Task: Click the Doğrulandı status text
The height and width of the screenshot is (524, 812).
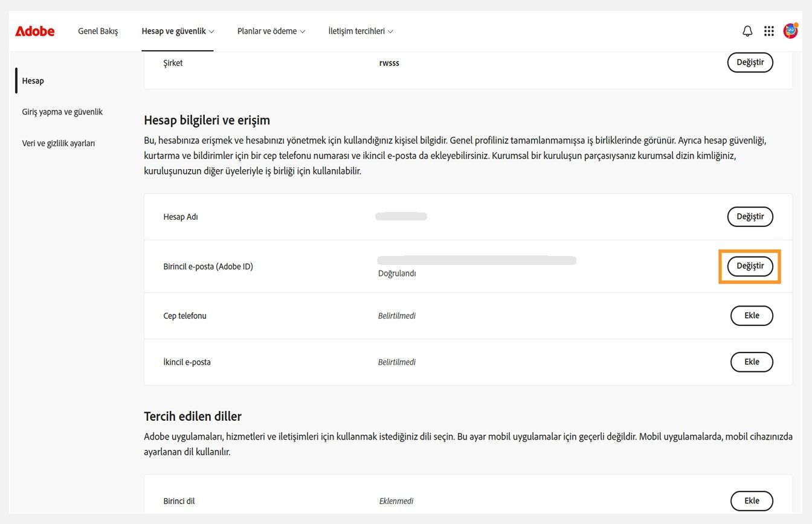Action: (397, 273)
